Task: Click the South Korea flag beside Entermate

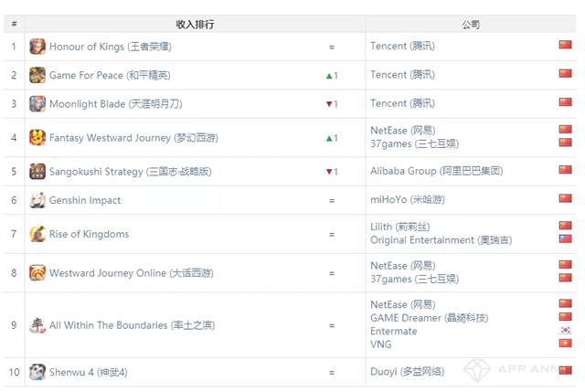Action: 565,331
